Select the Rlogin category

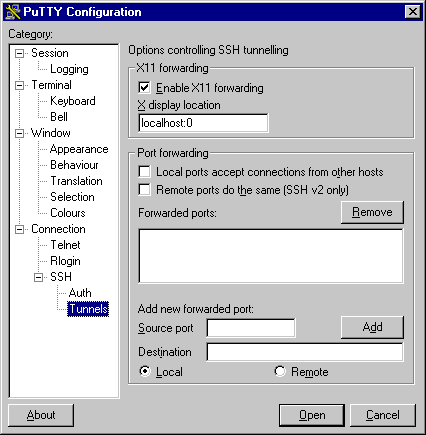65,261
